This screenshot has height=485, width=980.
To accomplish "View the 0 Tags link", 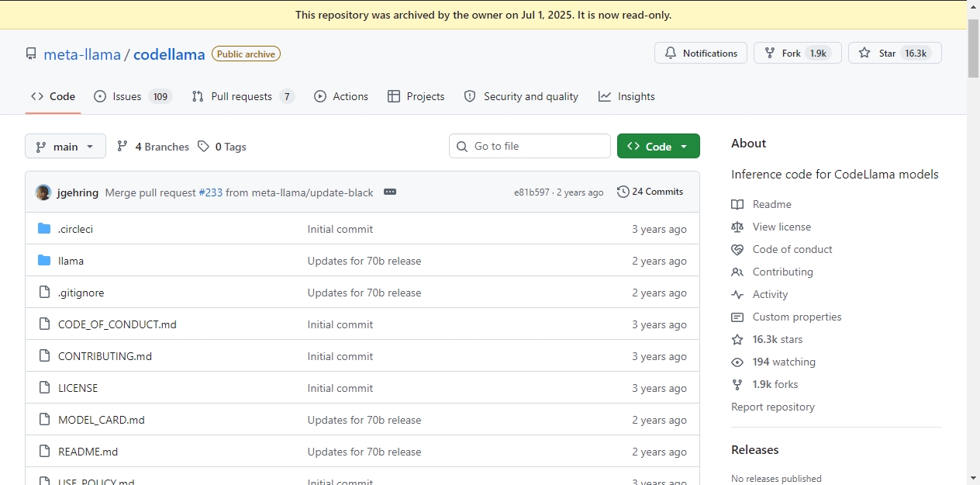I will tap(222, 147).
